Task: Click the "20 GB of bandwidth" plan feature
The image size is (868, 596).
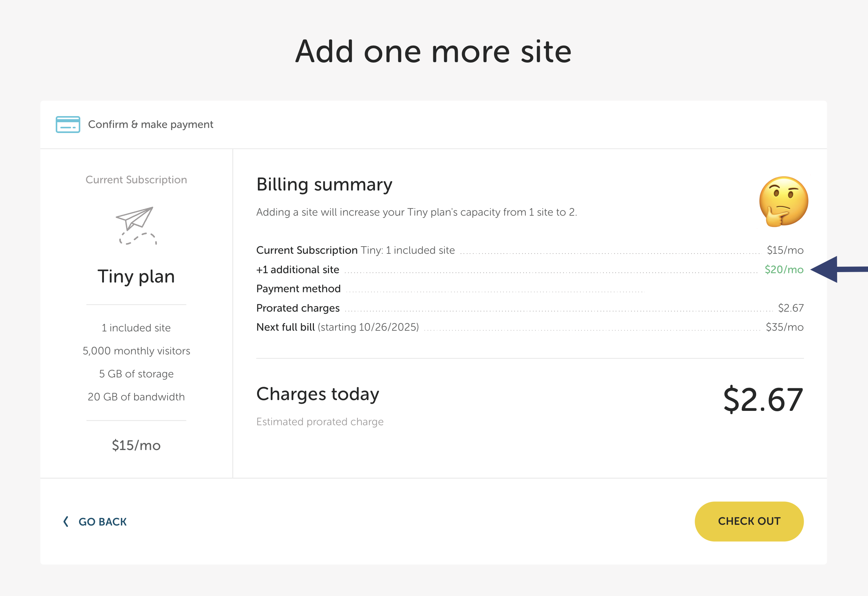Action: [x=136, y=396]
